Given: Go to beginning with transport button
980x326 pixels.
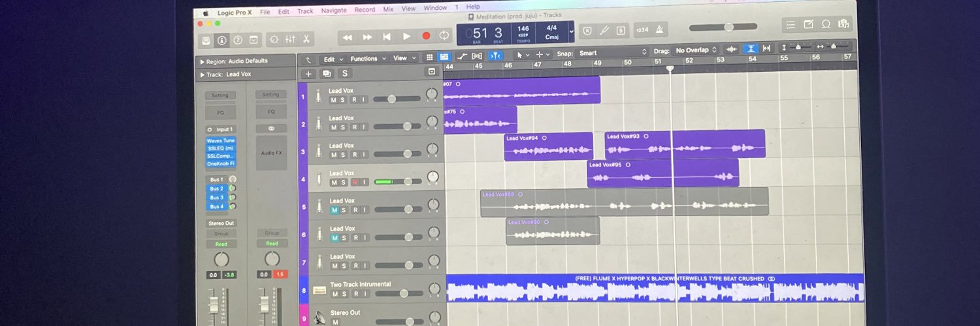Looking at the screenshot, I should (387, 37).
